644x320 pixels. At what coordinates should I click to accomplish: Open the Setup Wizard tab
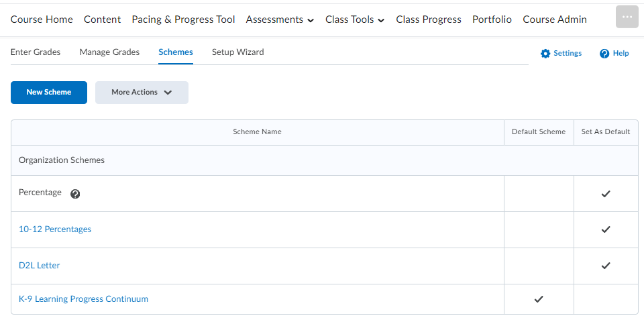[x=237, y=52]
